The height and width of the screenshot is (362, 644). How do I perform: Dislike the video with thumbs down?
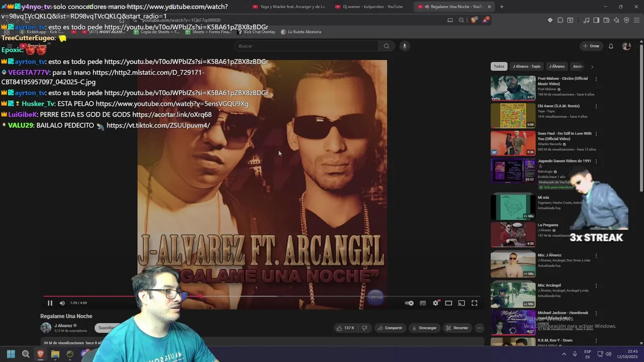tap(365, 328)
